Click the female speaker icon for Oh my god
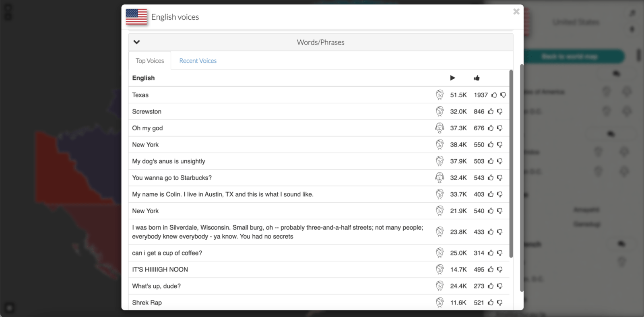The width and height of the screenshot is (644, 317). click(440, 128)
